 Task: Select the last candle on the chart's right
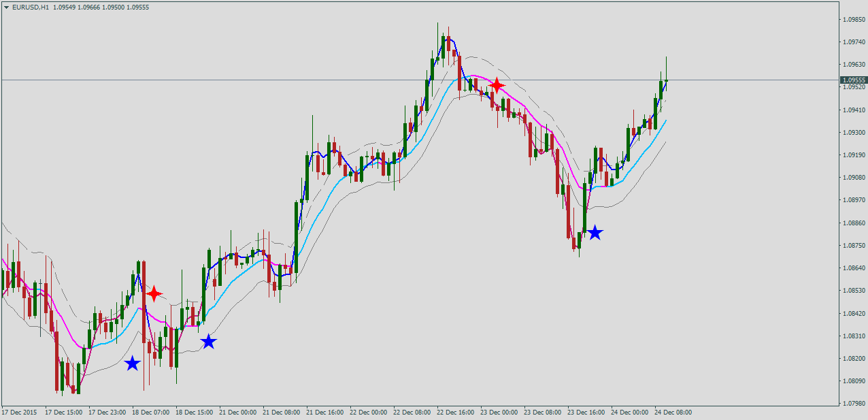click(666, 80)
